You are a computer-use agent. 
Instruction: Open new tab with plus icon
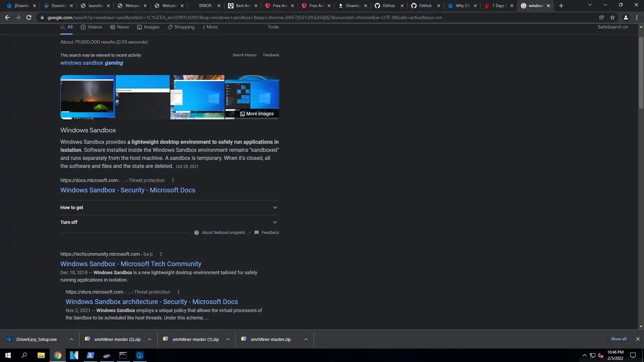click(x=561, y=6)
